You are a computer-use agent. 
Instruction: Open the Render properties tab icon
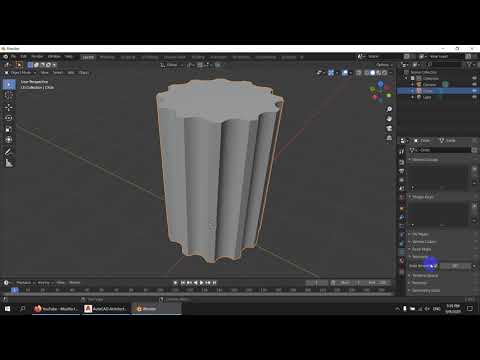click(x=402, y=162)
